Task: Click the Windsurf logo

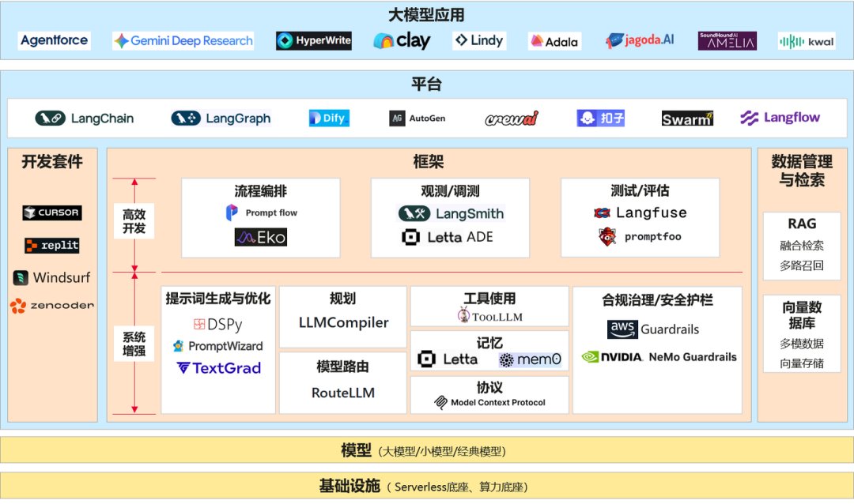Action: click(x=51, y=277)
